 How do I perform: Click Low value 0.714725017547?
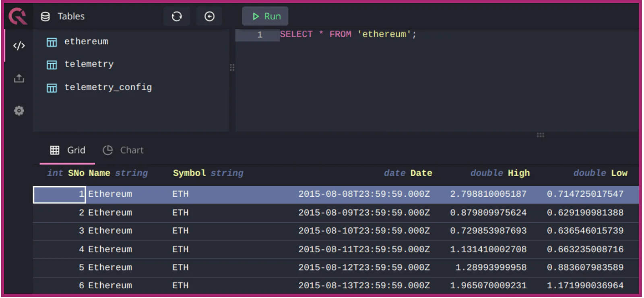585,194
